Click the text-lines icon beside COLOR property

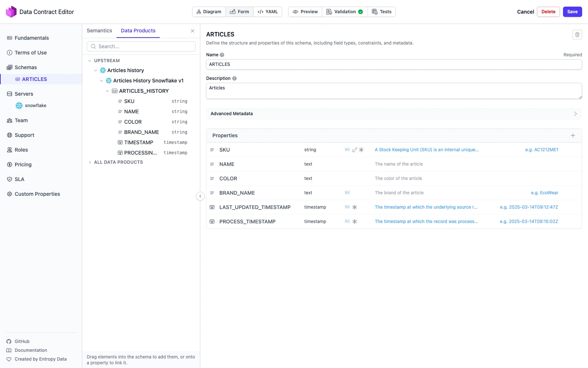212,178
